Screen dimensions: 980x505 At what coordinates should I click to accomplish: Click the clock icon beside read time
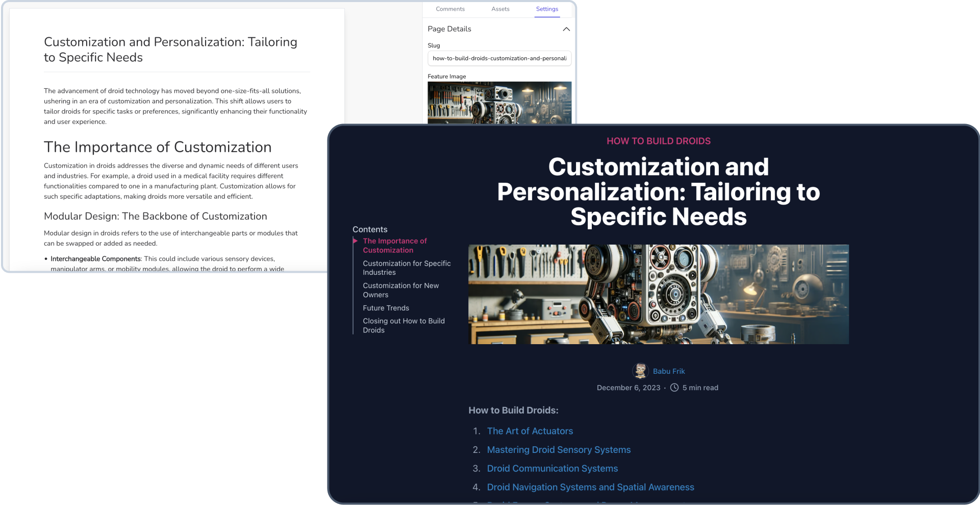point(673,388)
